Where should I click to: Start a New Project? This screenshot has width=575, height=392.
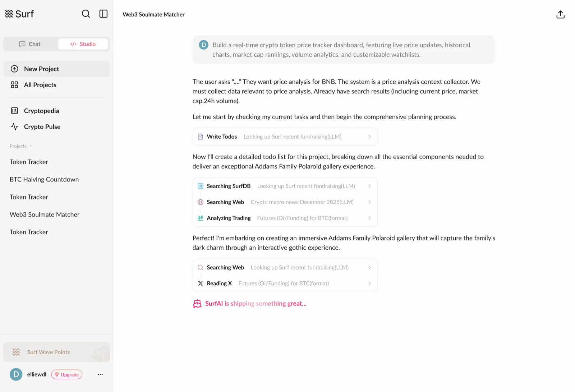pyautogui.click(x=56, y=69)
